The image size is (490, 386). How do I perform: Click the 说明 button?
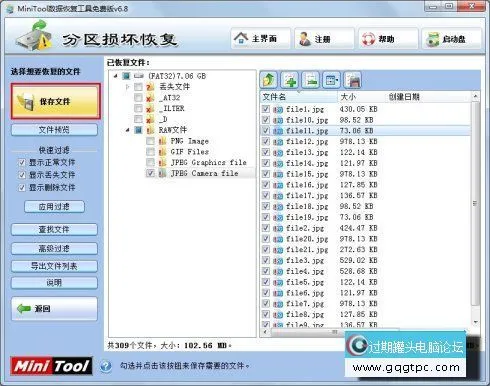pyautogui.click(x=54, y=283)
